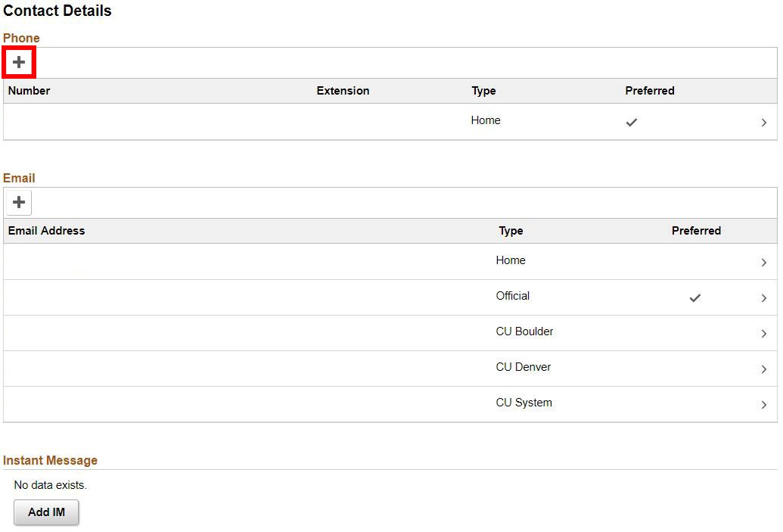783x532 pixels.
Task: Click the Instant Message section heading
Action: pyautogui.click(x=50, y=460)
